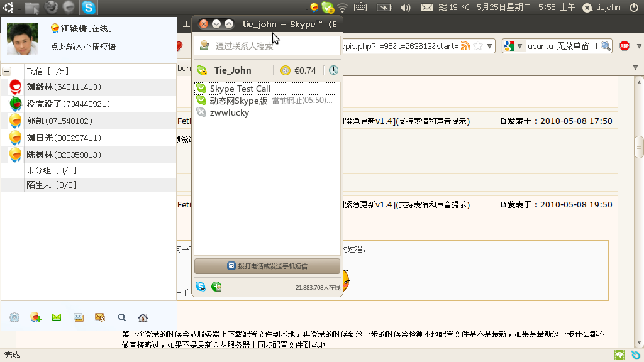644x362 pixels.
Task: Click €0.74 Skype credit amount
Action: (305, 70)
